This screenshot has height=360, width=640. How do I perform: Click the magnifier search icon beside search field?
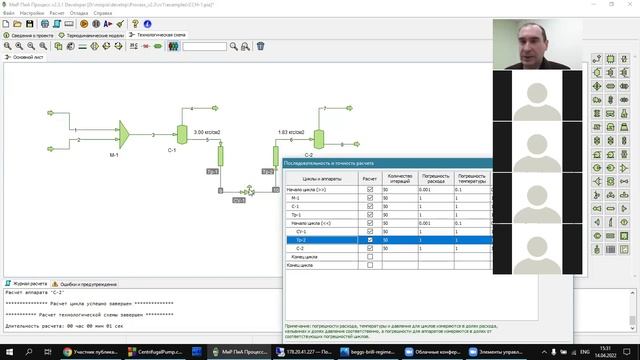[233, 46]
